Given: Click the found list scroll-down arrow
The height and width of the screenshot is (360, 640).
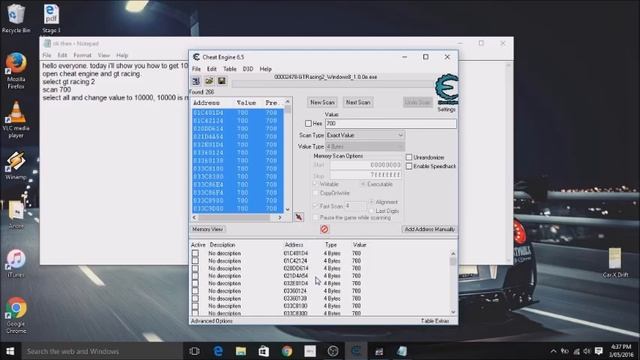Looking at the screenshot, I should [x=288, y=209].
